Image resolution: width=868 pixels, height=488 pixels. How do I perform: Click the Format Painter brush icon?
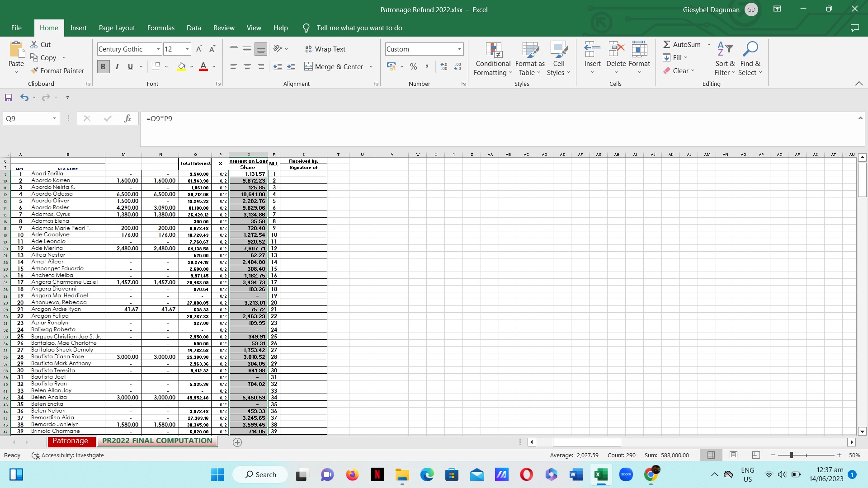click(x=35, y=71)
